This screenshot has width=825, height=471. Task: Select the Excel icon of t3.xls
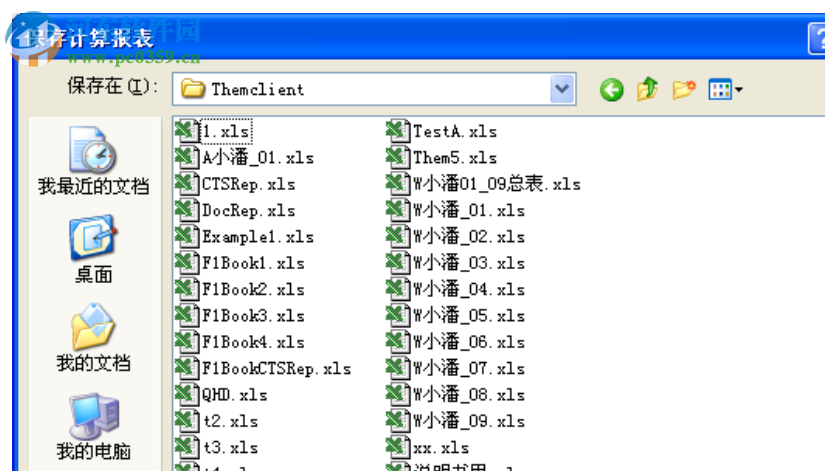[x=187, y=447]
